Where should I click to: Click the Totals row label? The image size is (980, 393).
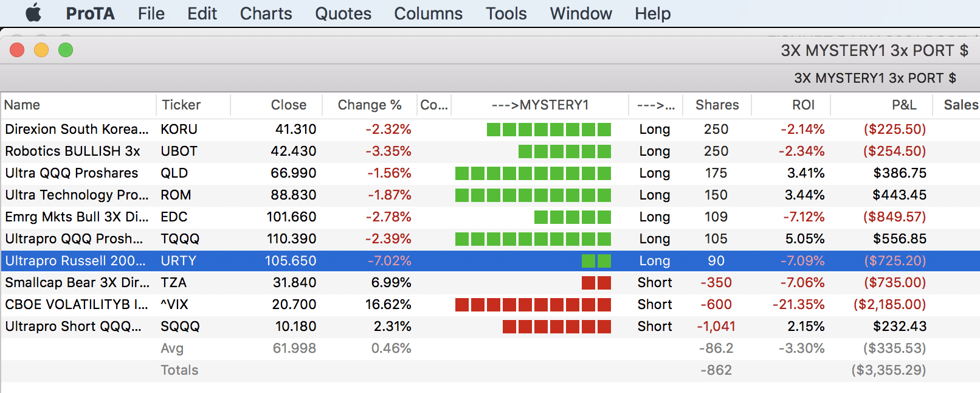179,370
